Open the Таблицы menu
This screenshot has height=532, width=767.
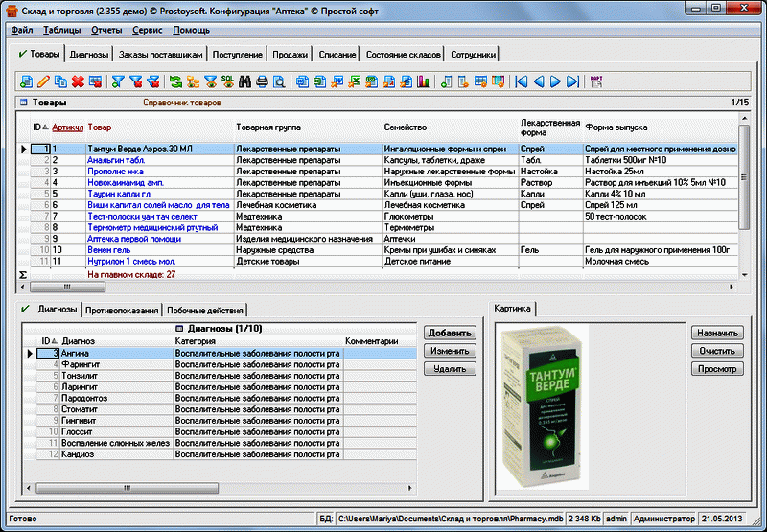tap(62, 30)
